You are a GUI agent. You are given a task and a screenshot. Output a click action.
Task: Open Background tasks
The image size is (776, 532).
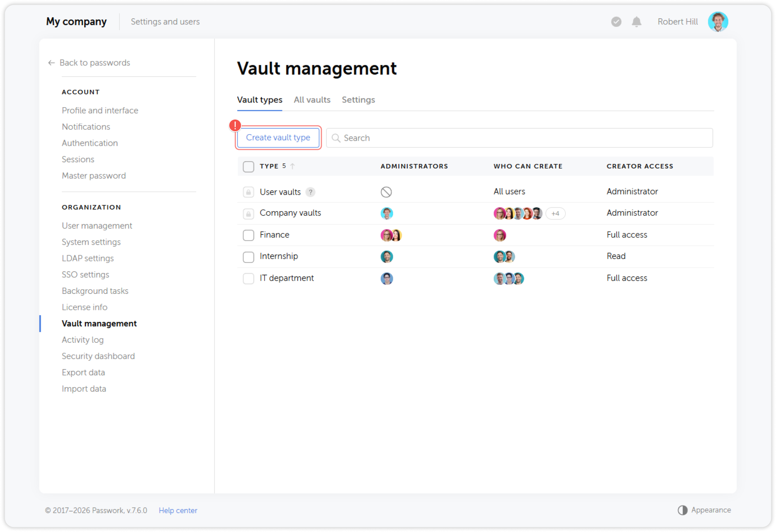point(95,291)
